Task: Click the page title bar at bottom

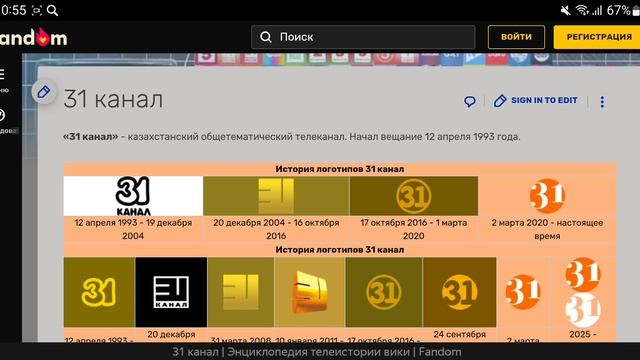Action: click(317, 352)
